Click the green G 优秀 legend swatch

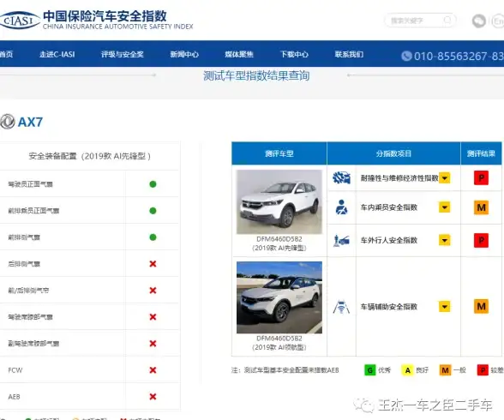tap(370, 370)
